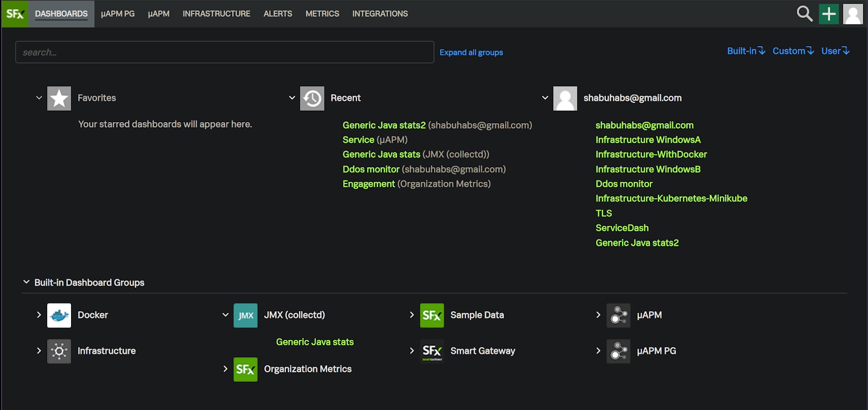
Task: Open Generic Java stats under JMX group
Action: [x=315, y=342]
